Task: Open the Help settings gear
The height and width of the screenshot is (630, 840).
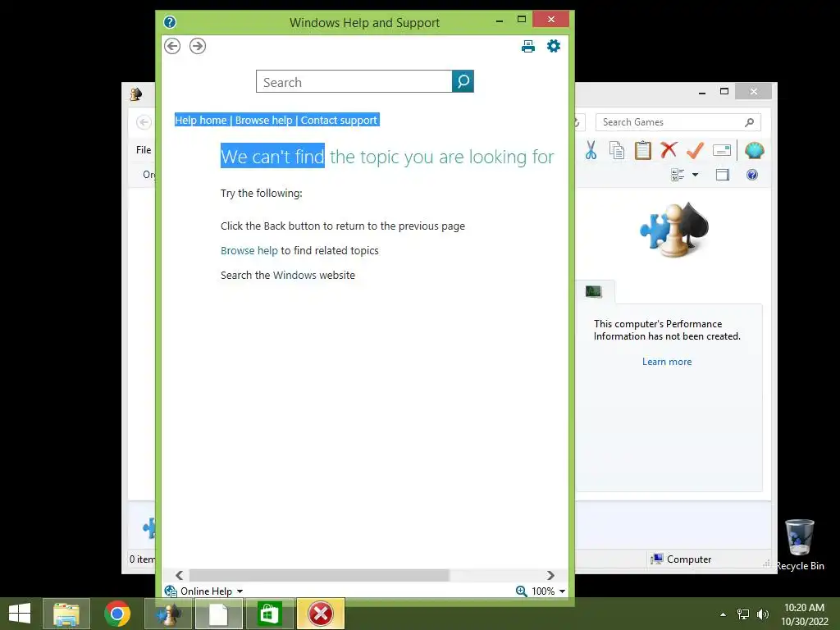Action: point(554,46)
